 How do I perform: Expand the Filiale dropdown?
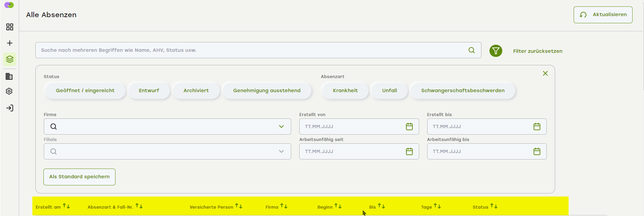click(281, 151)
